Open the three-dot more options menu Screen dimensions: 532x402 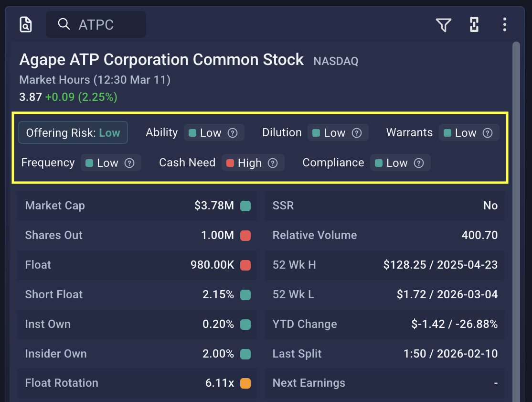pyautogui.click(x=505, y=25)
